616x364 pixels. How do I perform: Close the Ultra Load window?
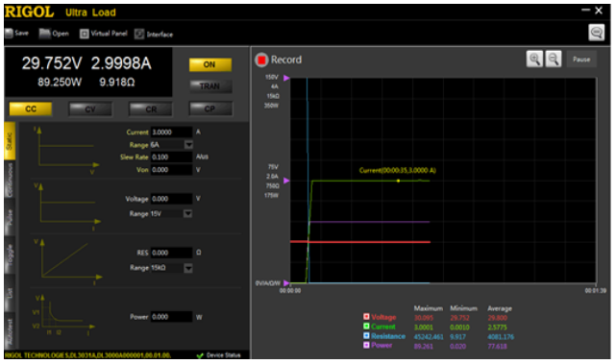(599, 11)
